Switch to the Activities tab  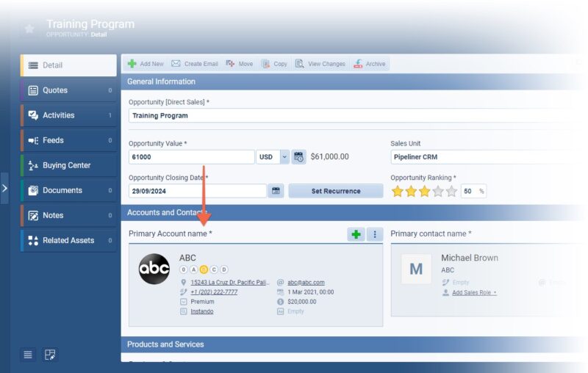click(68, 115)
